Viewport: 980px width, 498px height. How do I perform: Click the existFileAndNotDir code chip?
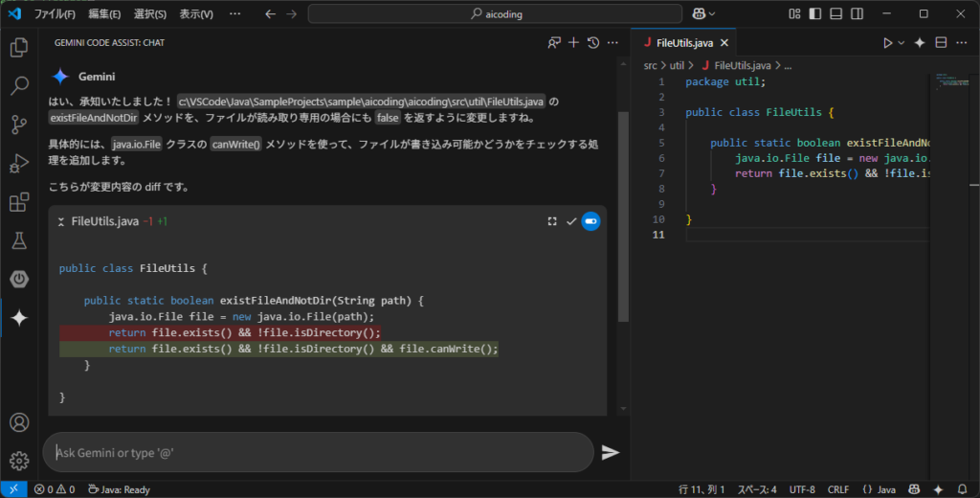coord(94,118)
